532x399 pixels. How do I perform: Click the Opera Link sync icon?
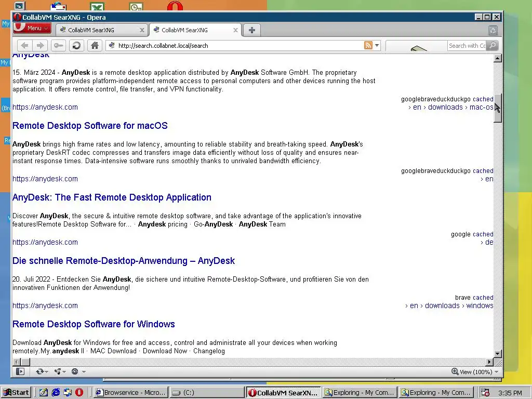pyautogui.click(x=39, y=371)
